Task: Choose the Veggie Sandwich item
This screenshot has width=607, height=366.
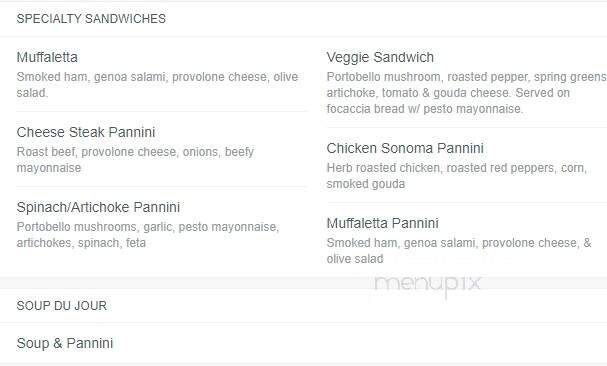Action: [x=380, y=57]
